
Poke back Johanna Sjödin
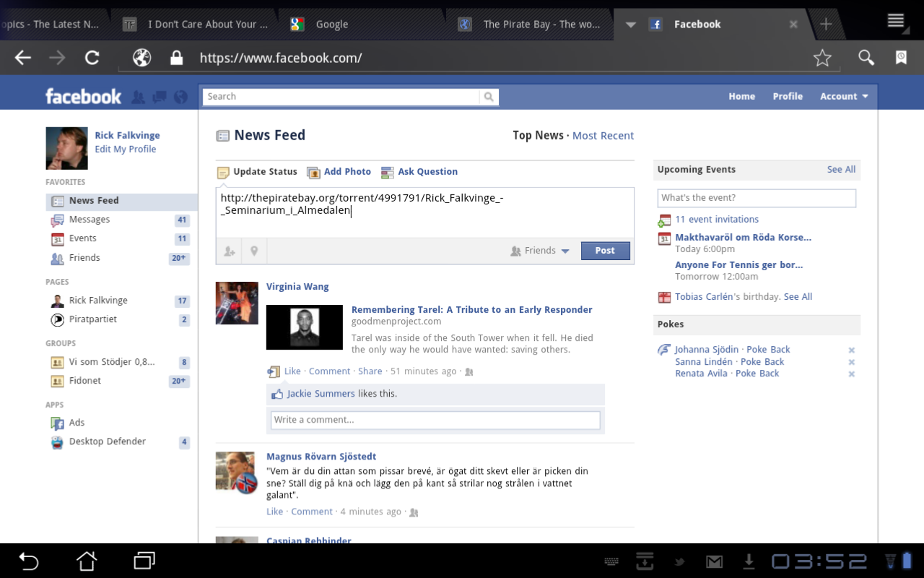coord(768,350)
